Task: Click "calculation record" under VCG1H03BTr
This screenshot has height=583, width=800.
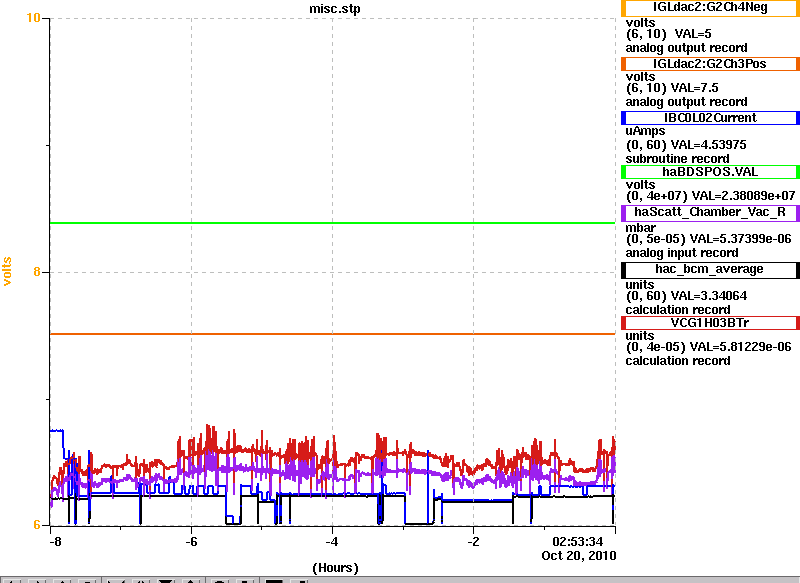Action: tap(678, 361)
